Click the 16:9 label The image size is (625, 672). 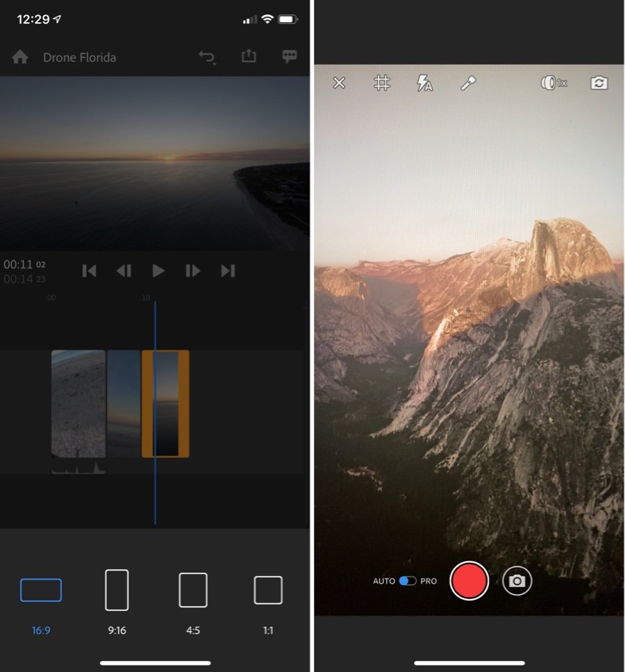[41, 630]
